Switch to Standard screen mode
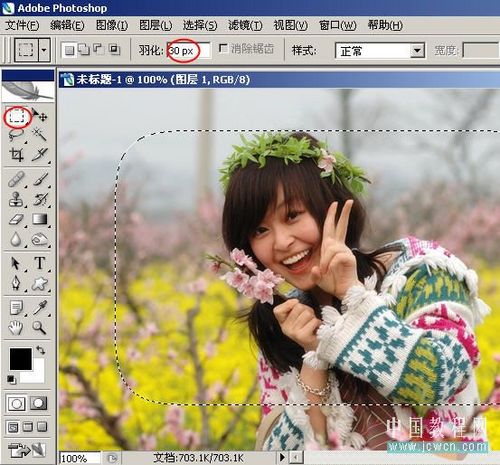Viewport: 500px width, 465px height. [13, 427]
